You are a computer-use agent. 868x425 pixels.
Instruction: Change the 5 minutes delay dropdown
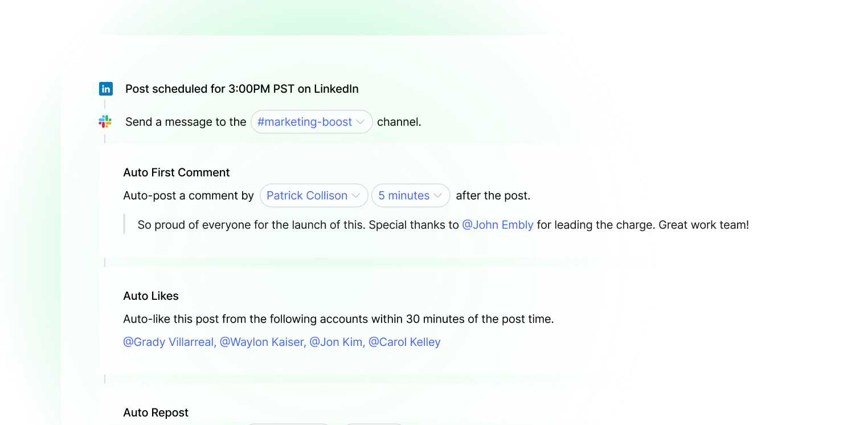tap(411, 196)
